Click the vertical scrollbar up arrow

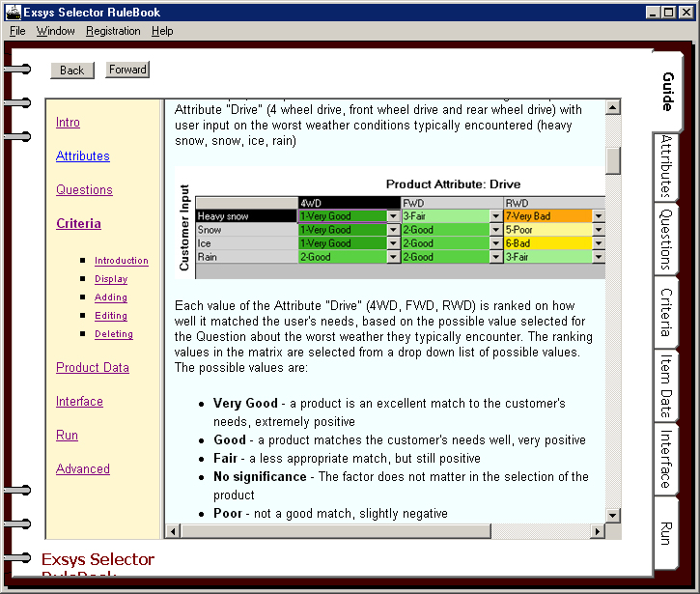coord(613,107)
